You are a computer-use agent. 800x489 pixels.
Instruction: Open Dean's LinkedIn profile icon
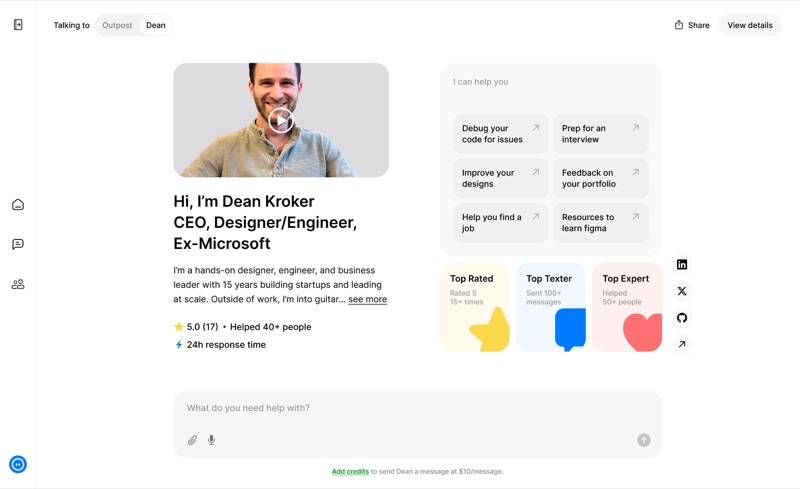click(x=682, y=265)
